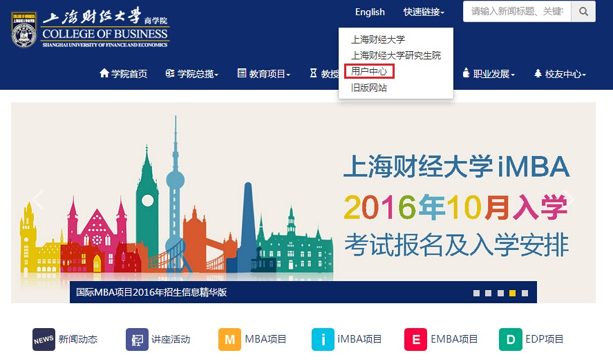The width and height of the screenshot is (613, 364).
Task: Click the search magnifier button
Action: 583,11
